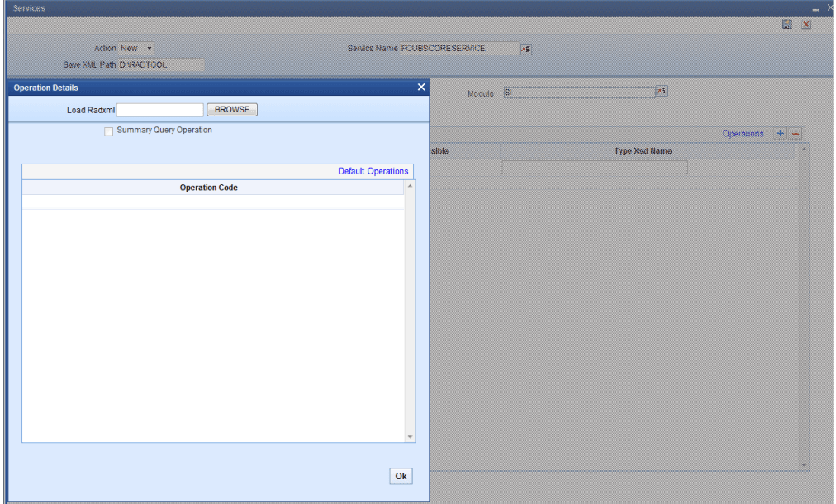Click the Save XML Path field
The width and height of the screenshot is (836, 504).
(161, 64)
